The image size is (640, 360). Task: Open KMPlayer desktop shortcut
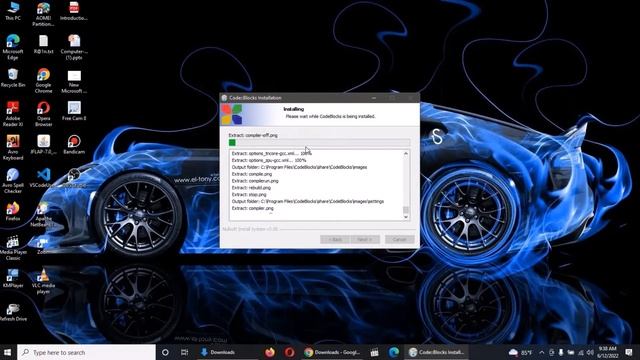click(13, 278)
